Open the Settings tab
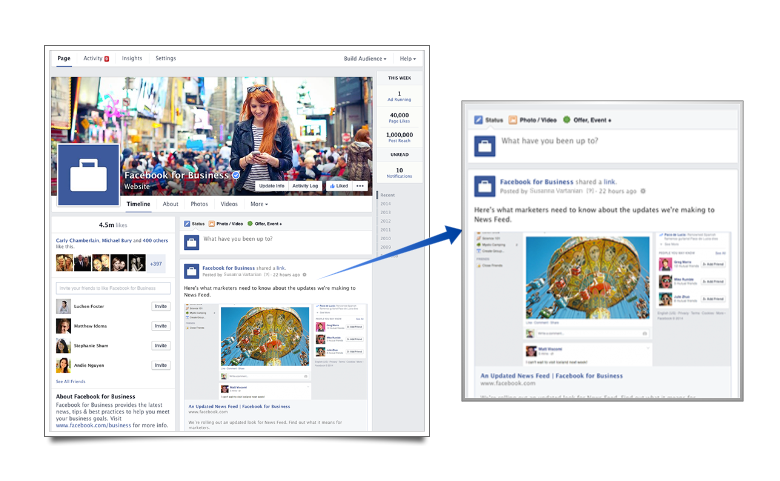 (166, 59)
